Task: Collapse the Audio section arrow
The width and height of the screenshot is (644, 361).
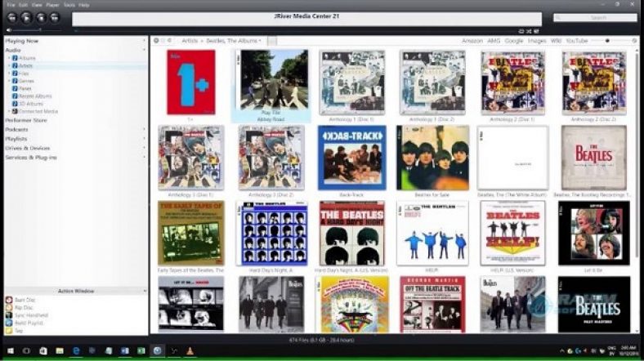Action: point(144,50)
